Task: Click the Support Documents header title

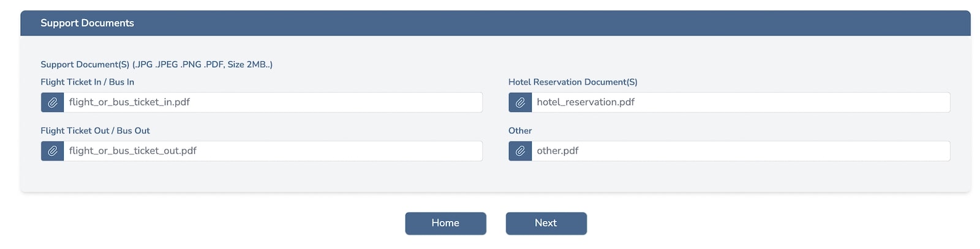Action: tap(87, 23)
